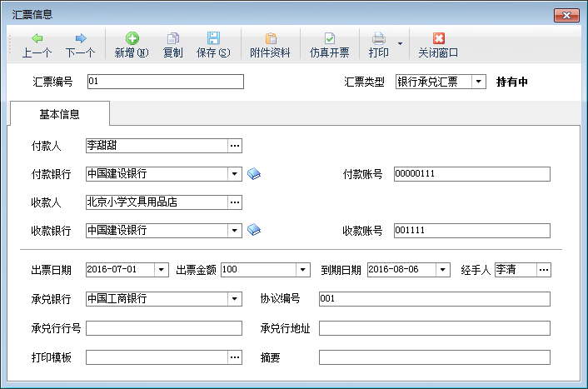Save the bill with 保存 icon
Image resolution: width=588 pixels, height=389 pixels.
pos(213,45)
